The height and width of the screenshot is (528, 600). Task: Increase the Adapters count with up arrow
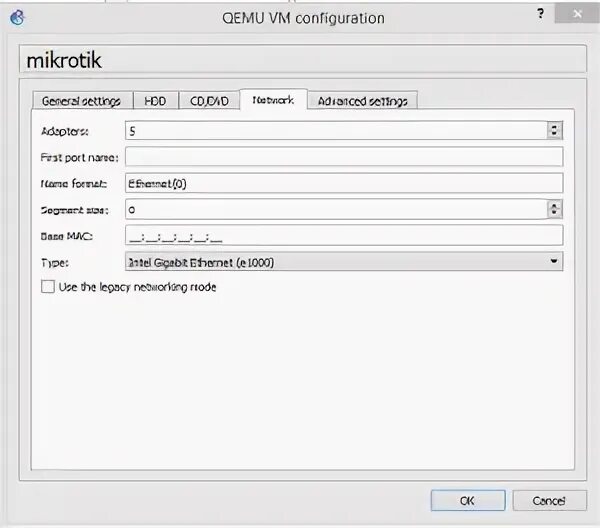point(554,127)
